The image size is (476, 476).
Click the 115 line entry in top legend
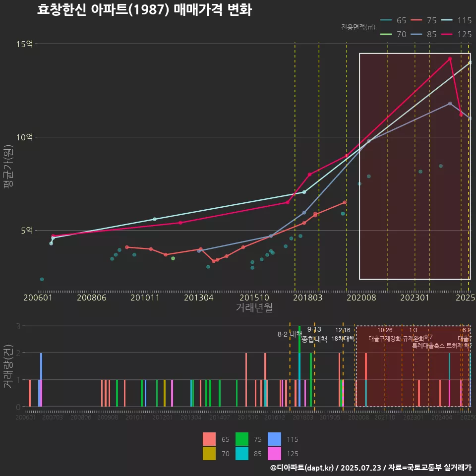(x=457, y=20)
